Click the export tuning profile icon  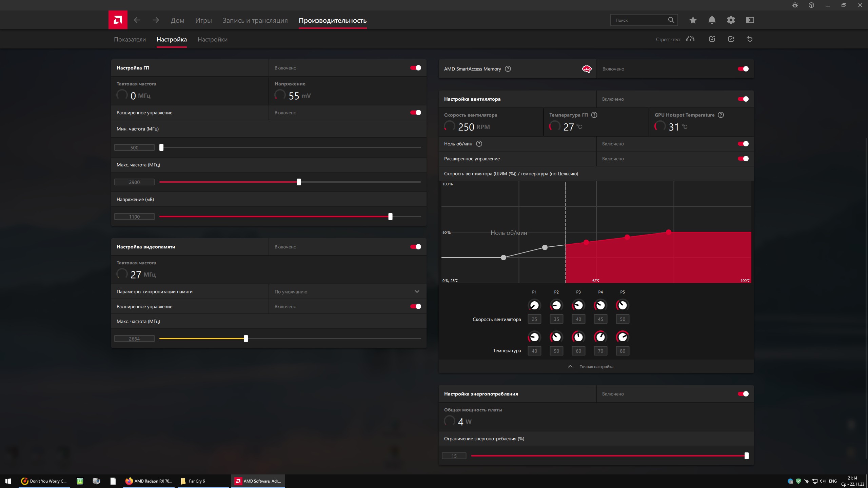pos(731,39)
